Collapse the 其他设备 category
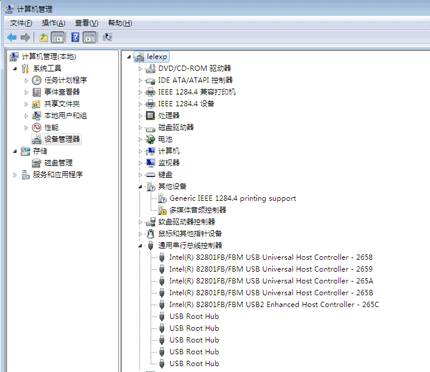430x372 pixels. click(140, 187)
